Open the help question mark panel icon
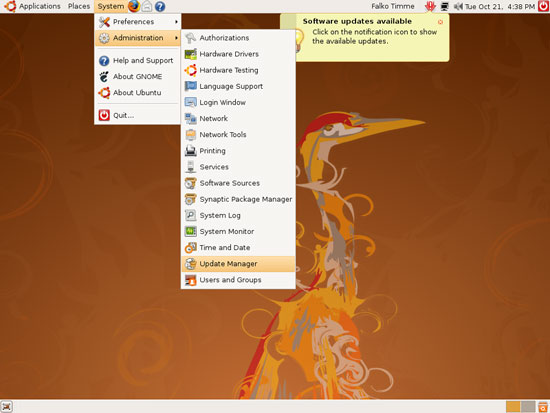 (160, 6)
